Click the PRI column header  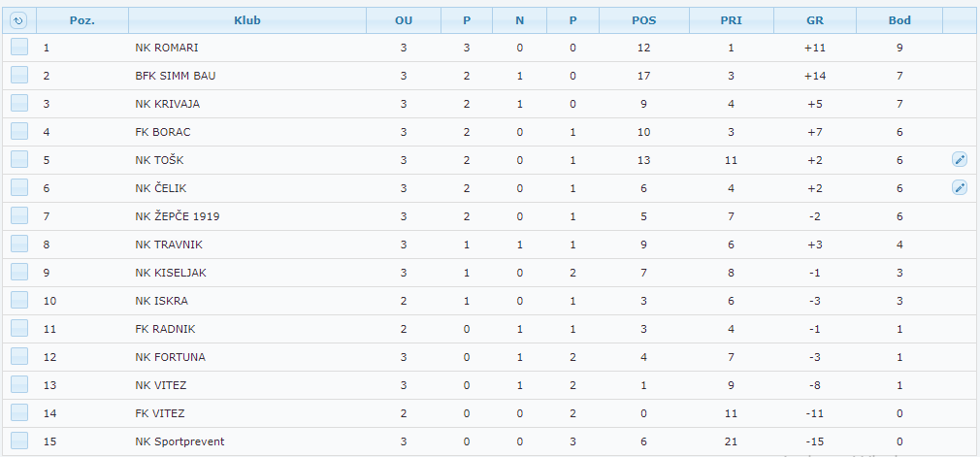click(731, 20)
